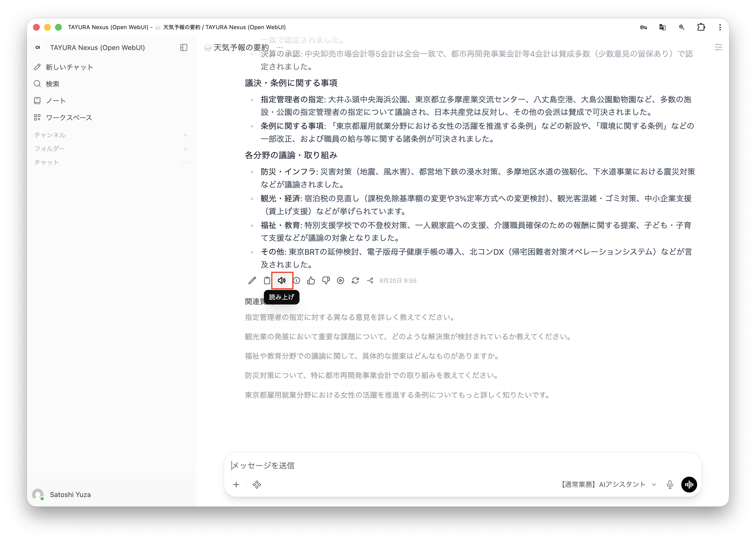Click the browser zoom magnifier icon

(682, 27)
